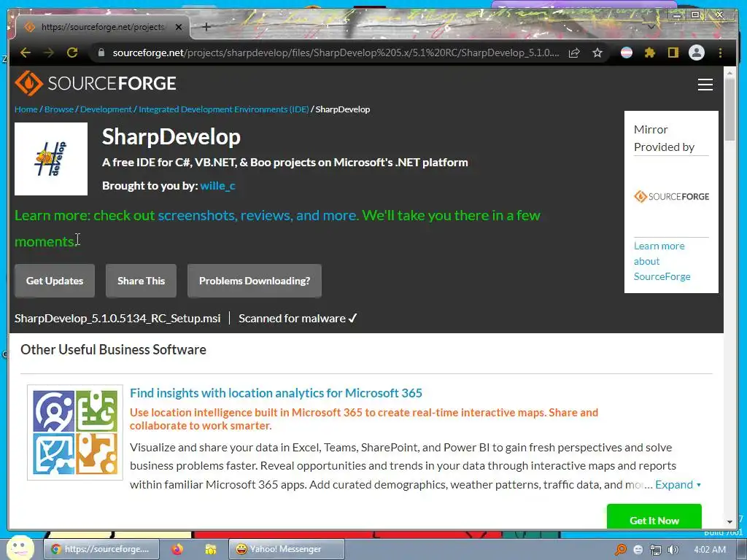Open the wille_c author link
747x560 pixels.
click(x=217, y=186)
